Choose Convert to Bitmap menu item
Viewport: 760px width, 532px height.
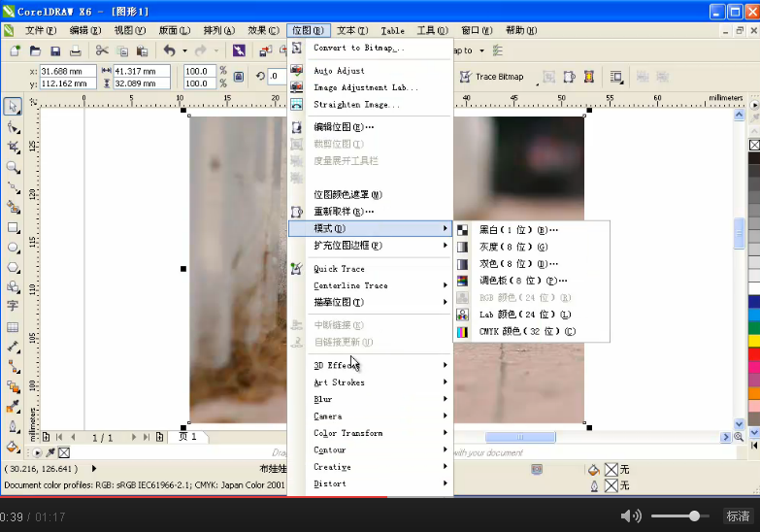tap(371, 48)
